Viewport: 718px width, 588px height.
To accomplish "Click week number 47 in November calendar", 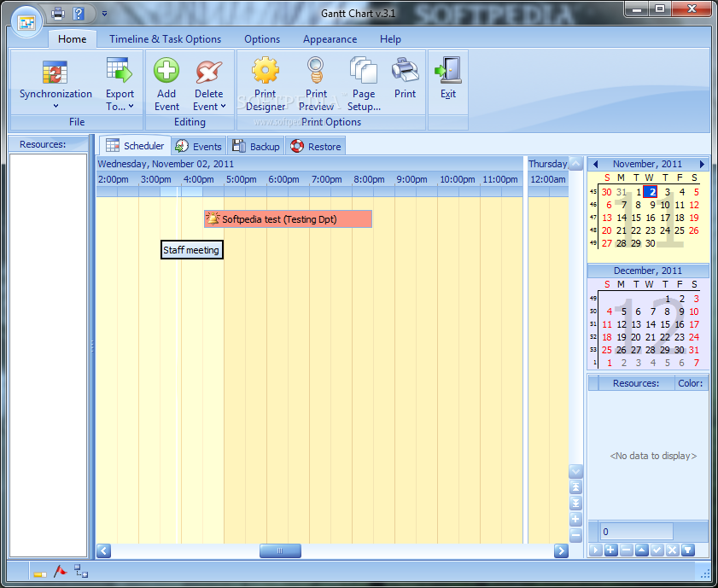I will point(593,218).
